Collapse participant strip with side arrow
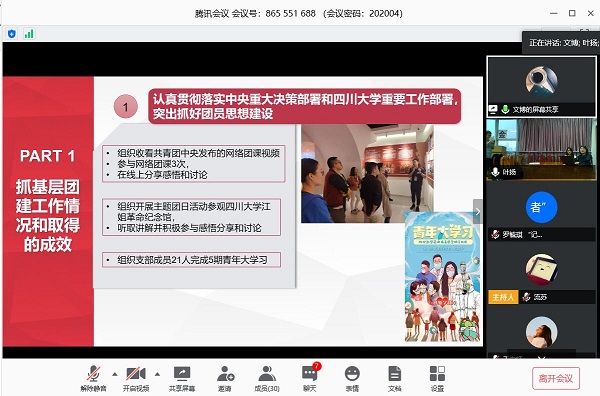The width and height of the screenshot is (600, 396). point(477,211)
